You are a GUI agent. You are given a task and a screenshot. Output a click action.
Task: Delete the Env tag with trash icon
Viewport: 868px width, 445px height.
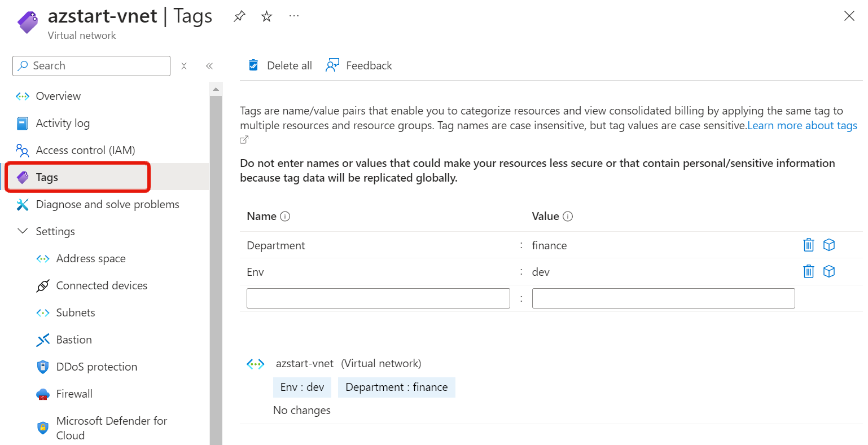[809, 271]
